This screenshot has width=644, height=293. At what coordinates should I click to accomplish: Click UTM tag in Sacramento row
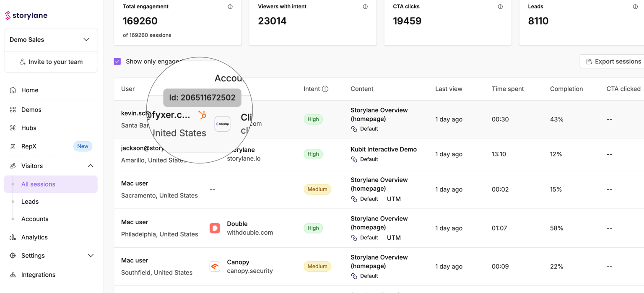(394, 199)
